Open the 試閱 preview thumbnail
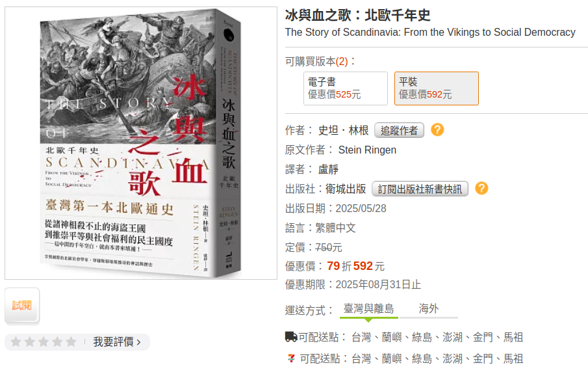Viewport: 588px width, 389px height. pos(21,305)
